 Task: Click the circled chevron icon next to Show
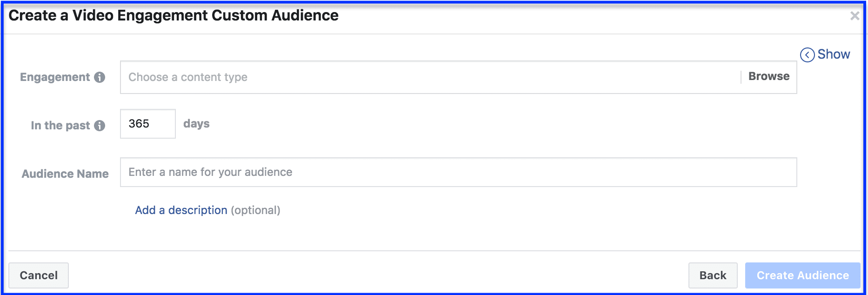click(x=807, y=55)
